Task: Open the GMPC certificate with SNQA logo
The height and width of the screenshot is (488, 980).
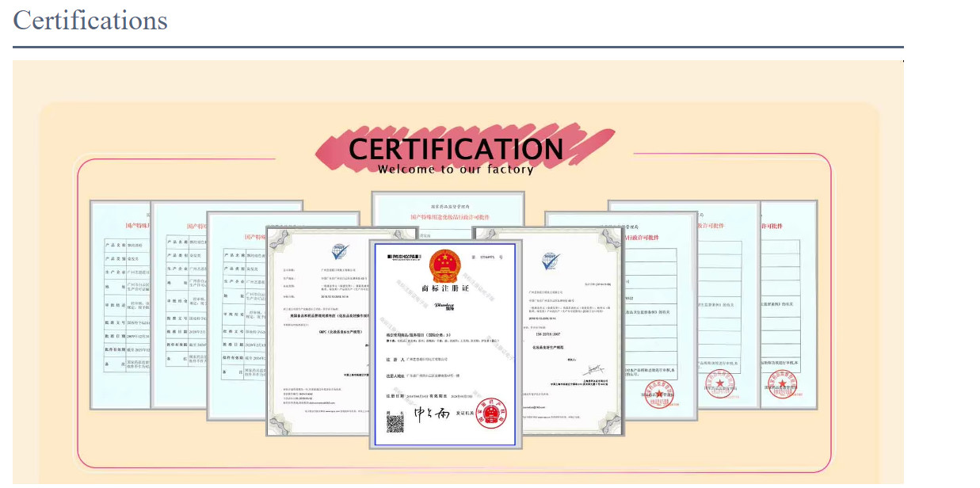Action: click(x=318, y=331)
